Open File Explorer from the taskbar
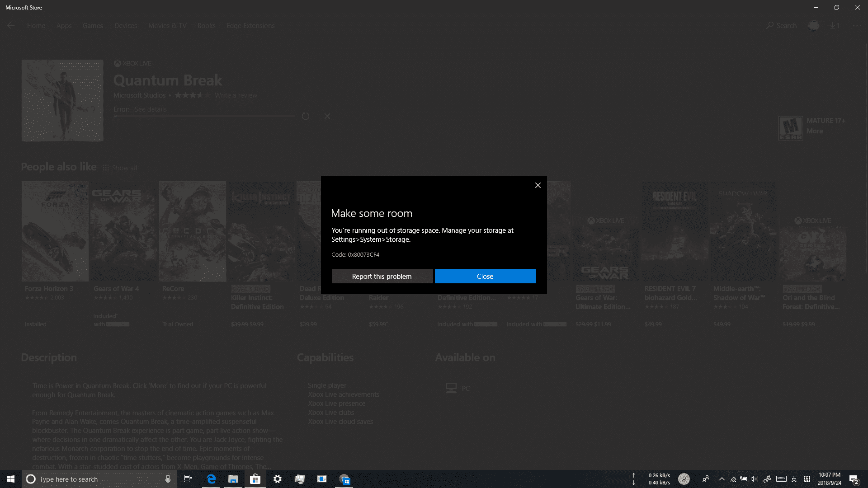 233,479
